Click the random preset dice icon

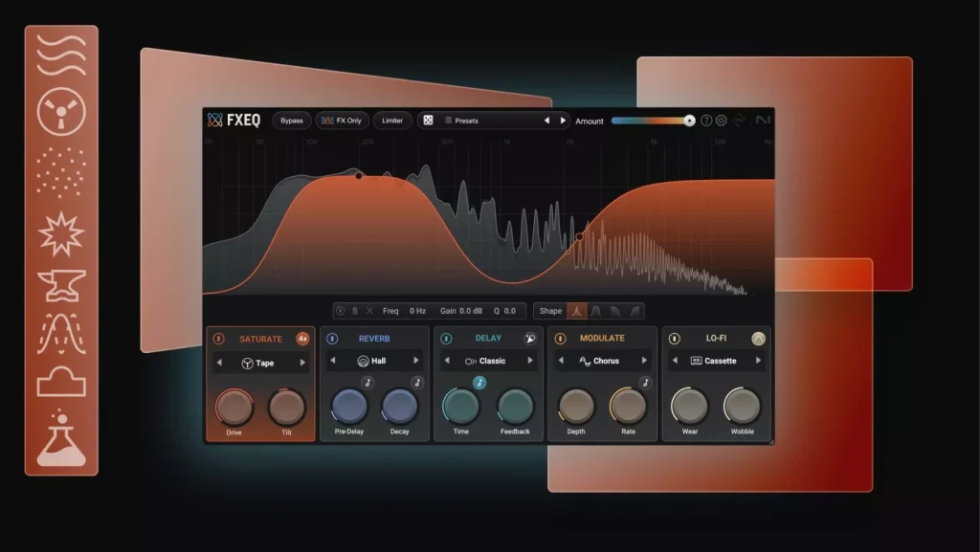pyautogui.click(x=428, y=121)
